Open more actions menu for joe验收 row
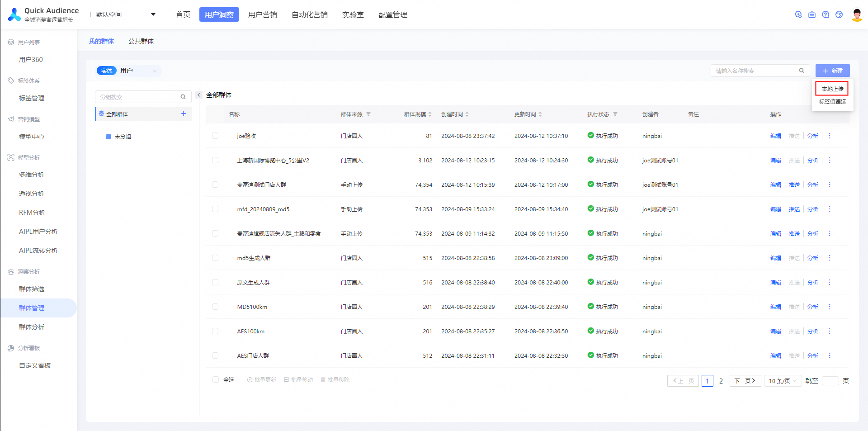 [830, 136]
